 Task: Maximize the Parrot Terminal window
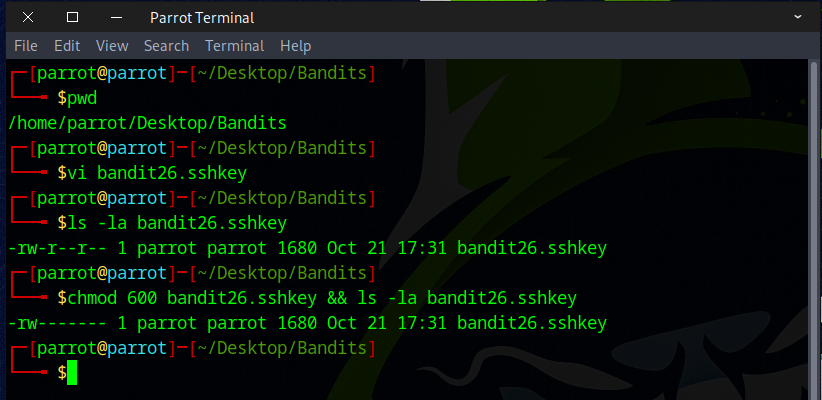[x=72, y=17]
